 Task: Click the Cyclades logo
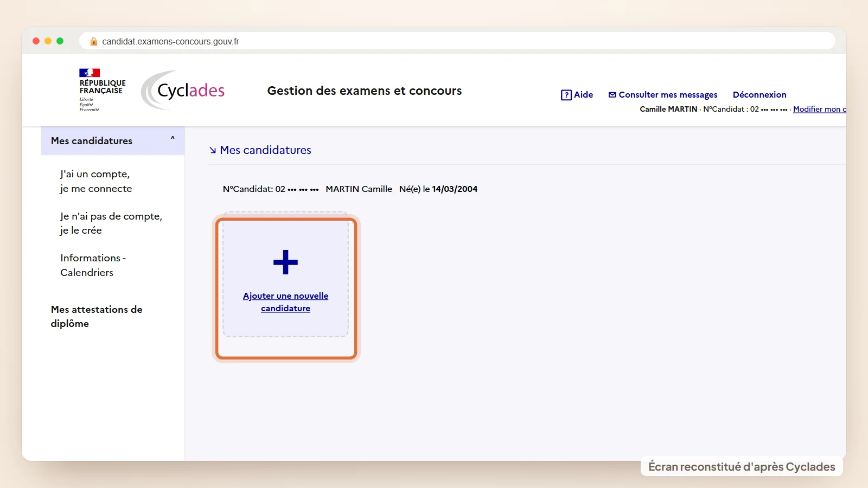[183, 90]
